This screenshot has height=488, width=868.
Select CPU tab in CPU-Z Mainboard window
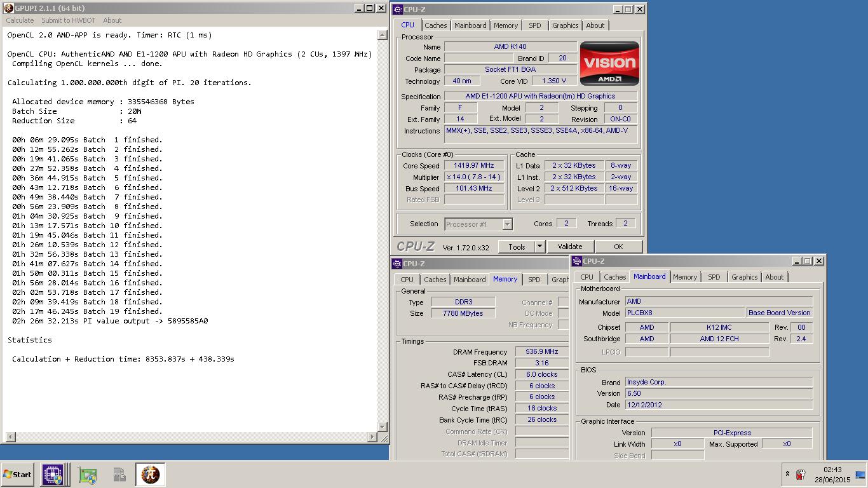(x=587, y=277)
